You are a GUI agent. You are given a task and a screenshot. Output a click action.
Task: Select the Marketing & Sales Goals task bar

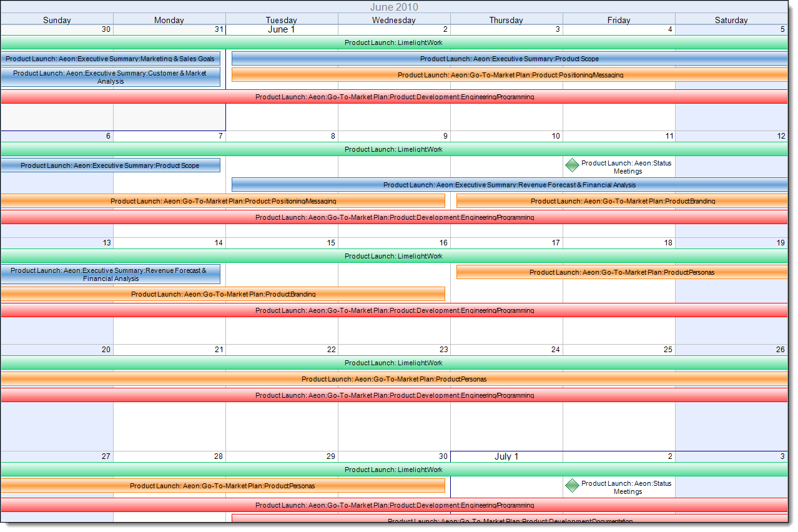[x=111, y=59]
